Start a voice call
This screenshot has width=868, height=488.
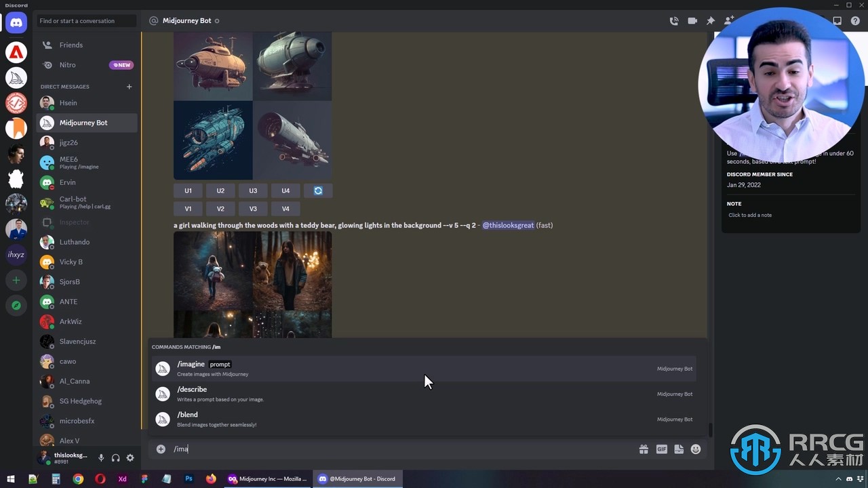point(673,21)
